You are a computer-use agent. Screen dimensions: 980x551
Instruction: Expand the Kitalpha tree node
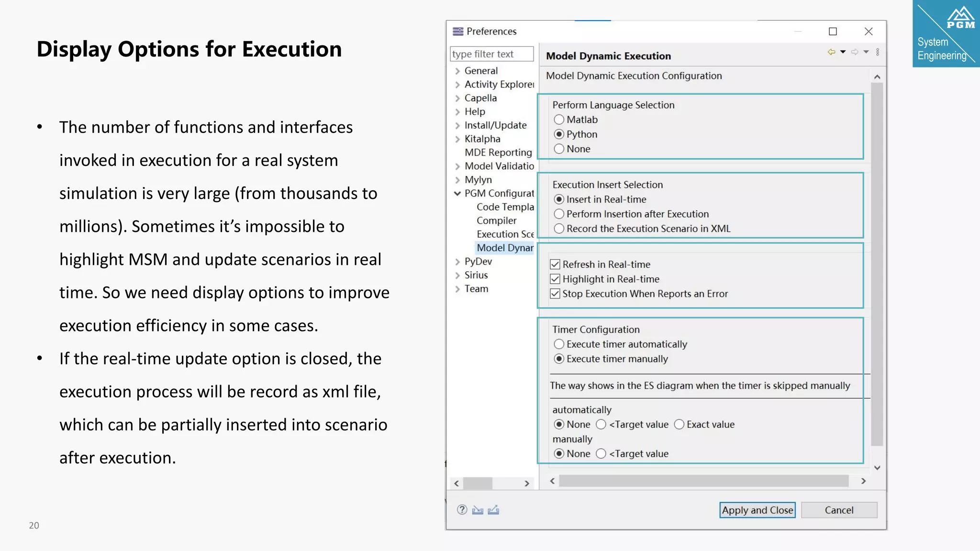click(457, 139)
